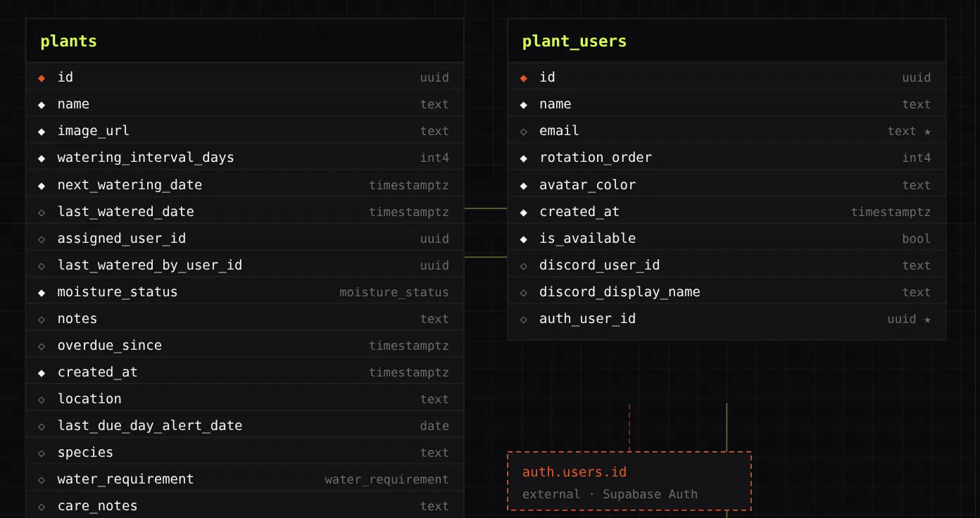Image resolution: width=980 pixels, height=518 pixels.
Task: Click the hollow diamond beside water_requirement field
Action: 42,479
